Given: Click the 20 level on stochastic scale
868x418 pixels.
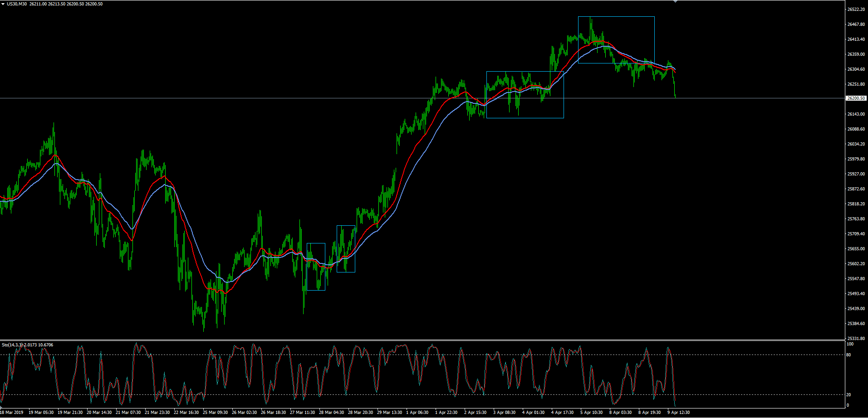Looking at the screenshot, I should (848, 395).
